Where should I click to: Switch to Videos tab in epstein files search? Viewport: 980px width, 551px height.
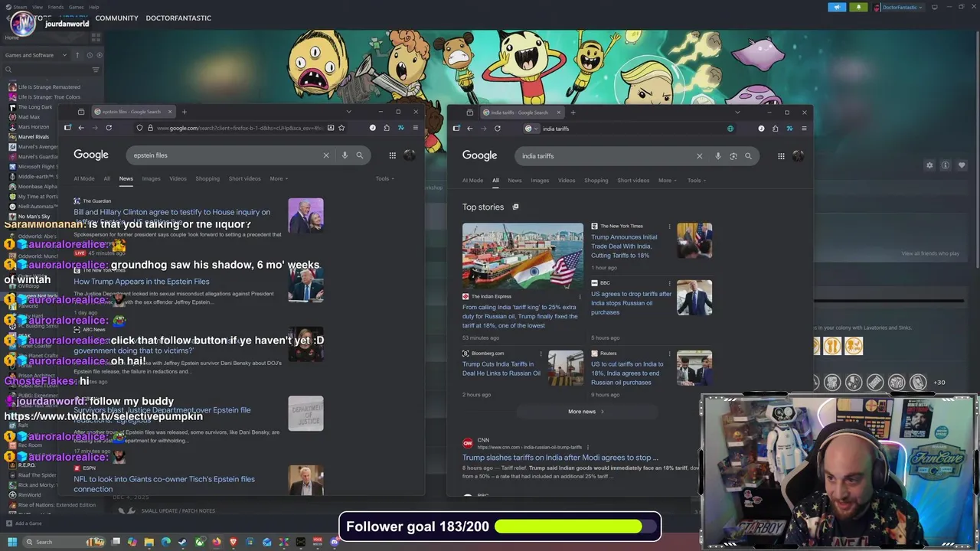pyautogui.click(x=178, y=178)
